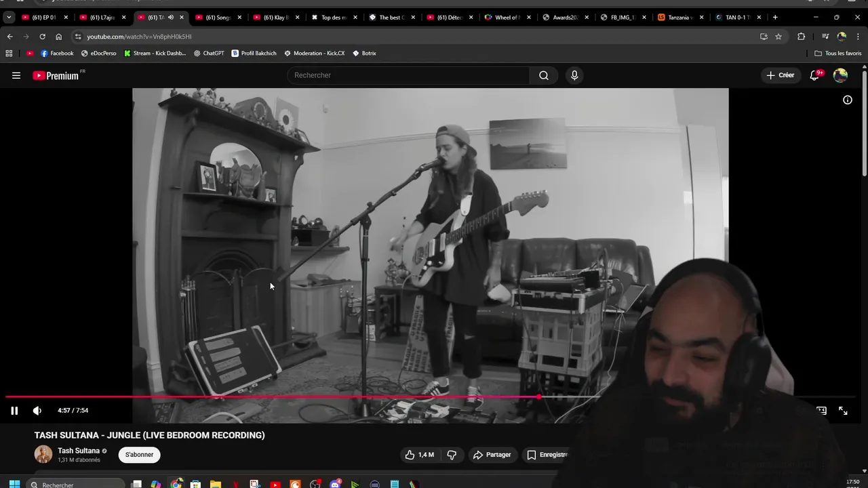
Task: Open the browser extensions puzzle icon
Action: pyautogui.click(x=801, y=37)
